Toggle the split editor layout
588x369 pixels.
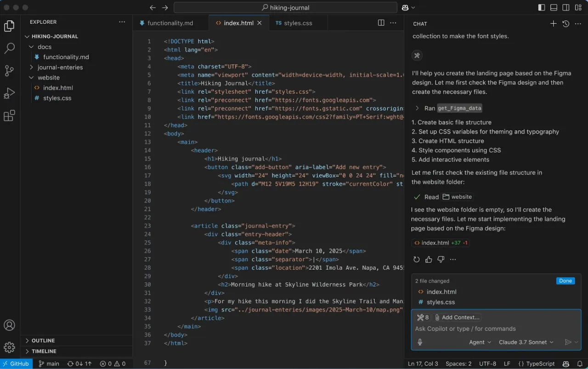coord(381,23)
